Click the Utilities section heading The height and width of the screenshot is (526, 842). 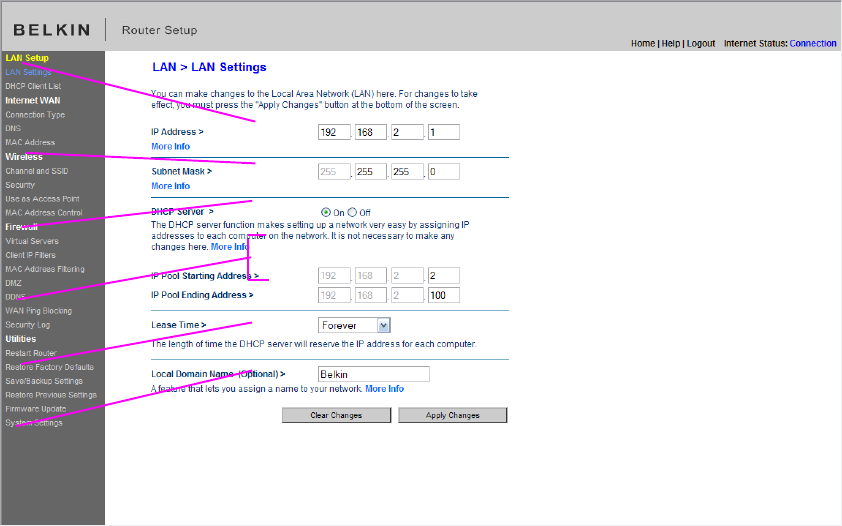click(20, 339)
